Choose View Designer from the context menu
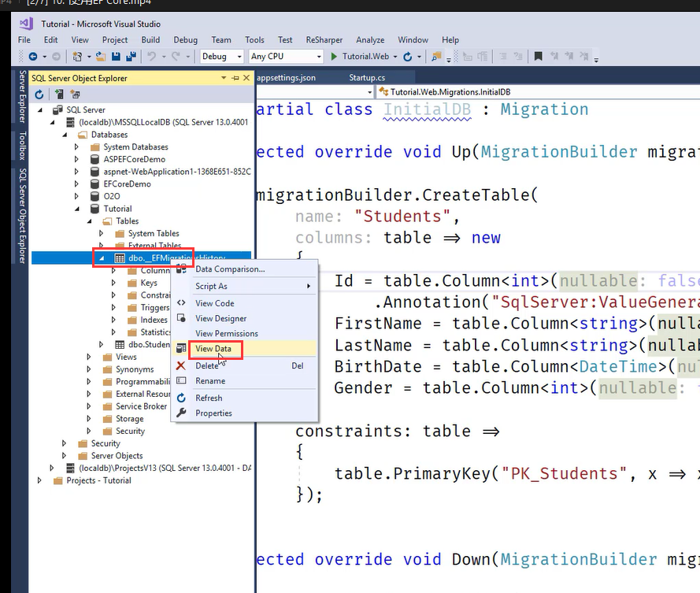 [x=244, y=318]
